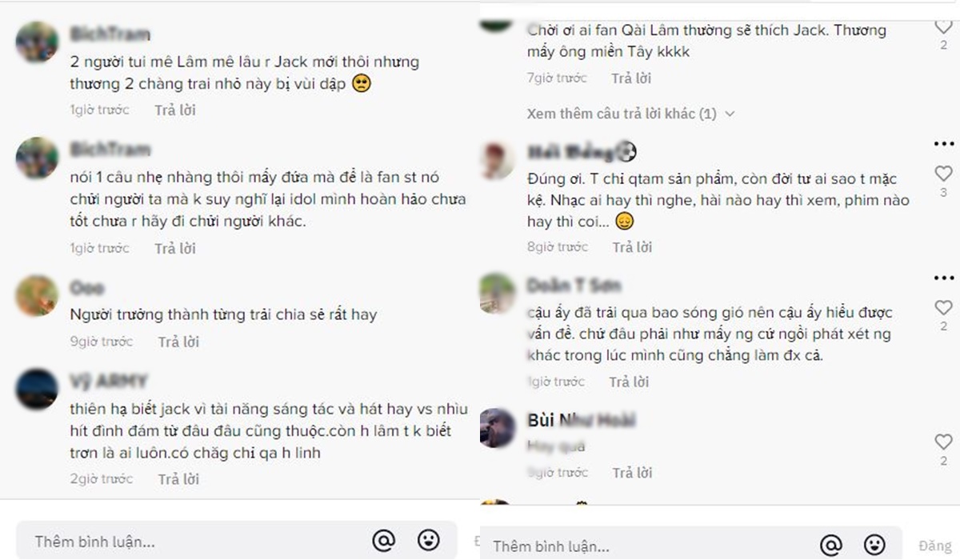Open the Ooo commenter's avatar
This screenshot has height=560, width=960.
(37, 296)
